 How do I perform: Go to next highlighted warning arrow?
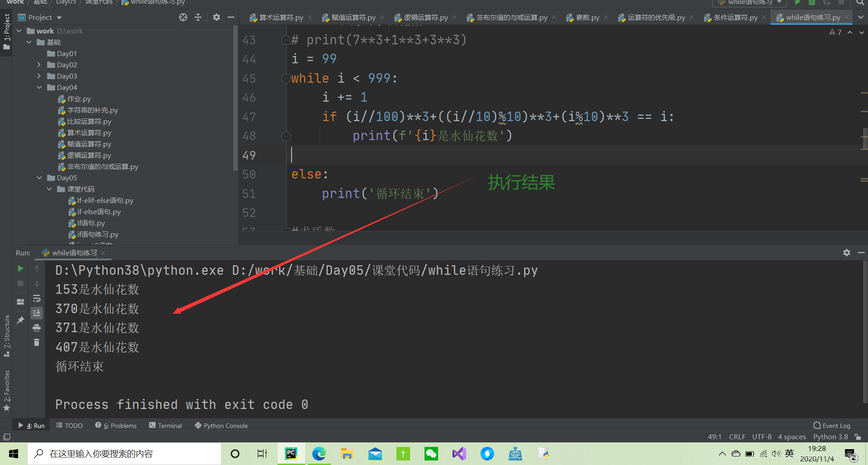pos(861,32)
